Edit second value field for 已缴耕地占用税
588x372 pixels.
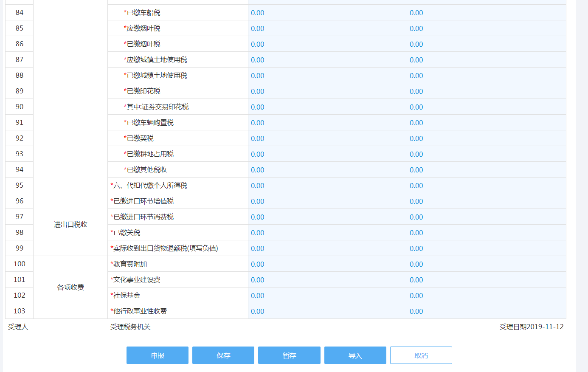tap(486, 154)
